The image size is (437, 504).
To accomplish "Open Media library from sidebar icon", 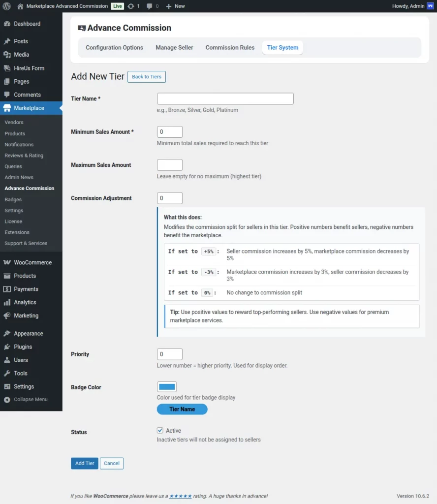I will [7, 55].
